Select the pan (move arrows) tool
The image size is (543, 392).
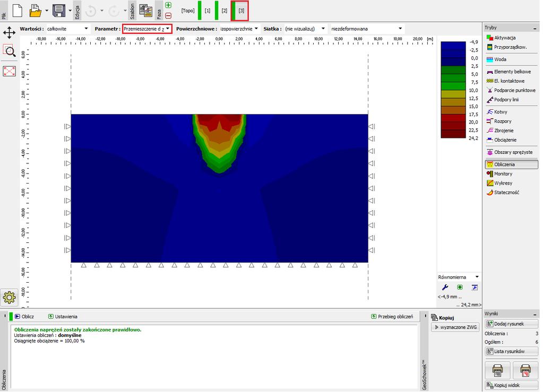pos(10,33)
